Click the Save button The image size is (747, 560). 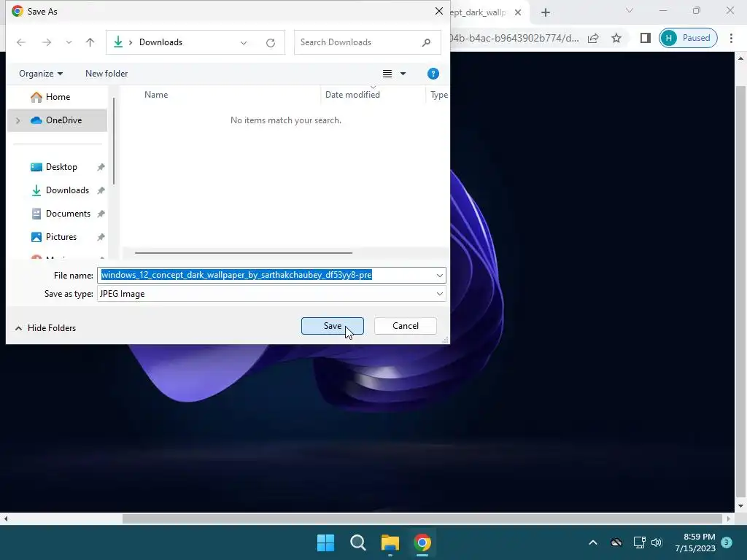[333, 326]
